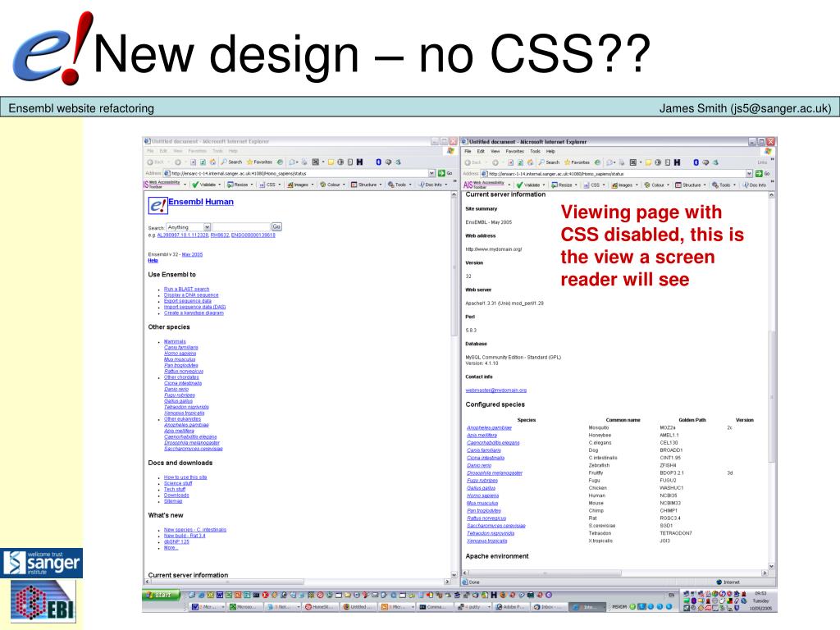
Task: Open Tools menu in right browser window
Action: [x=535, y=152]
